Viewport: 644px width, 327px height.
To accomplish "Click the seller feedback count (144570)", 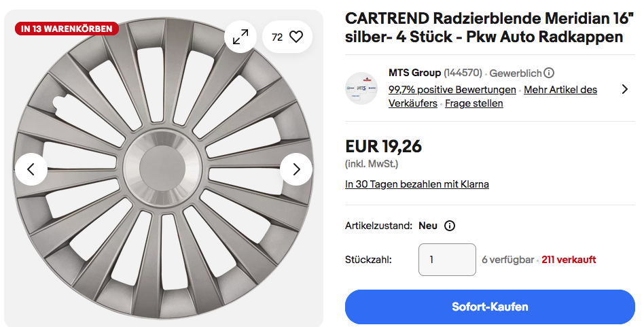I will click(x=463, y=73).
